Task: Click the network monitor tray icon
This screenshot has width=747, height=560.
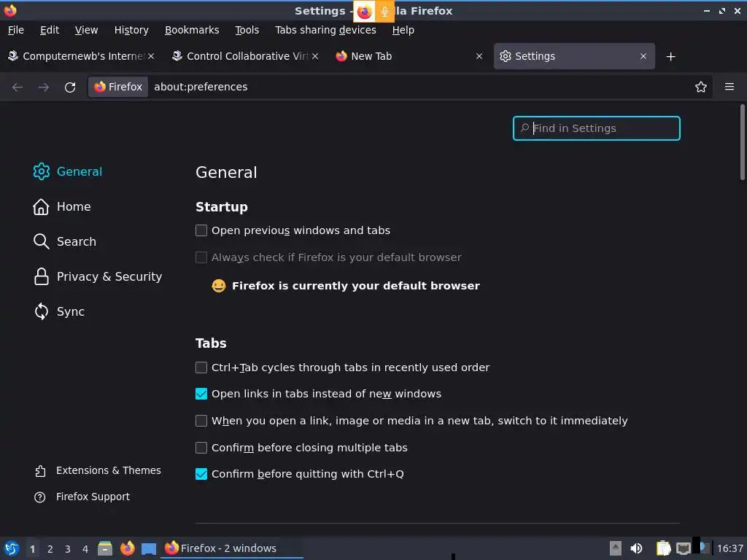Action: (683, 548)
